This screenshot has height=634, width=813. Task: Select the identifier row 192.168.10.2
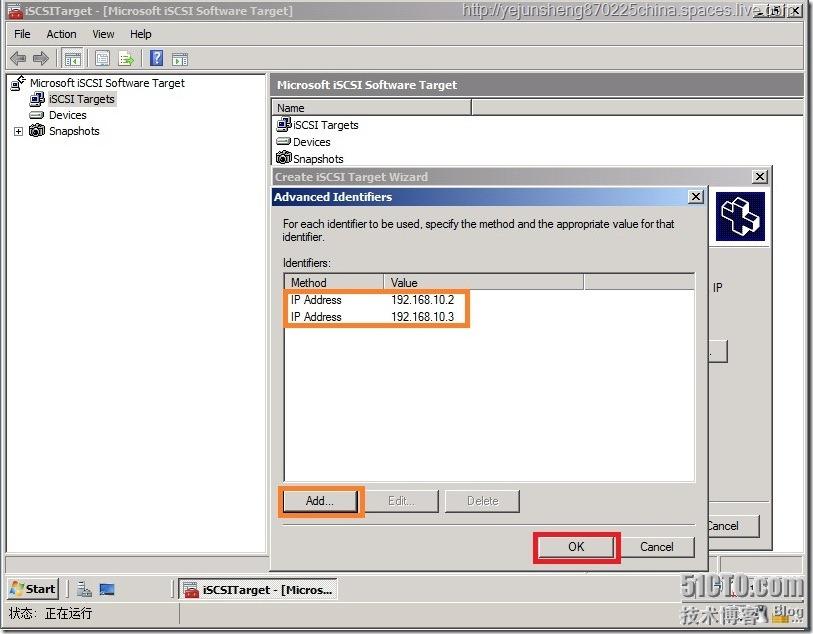[x=489, y=300]
